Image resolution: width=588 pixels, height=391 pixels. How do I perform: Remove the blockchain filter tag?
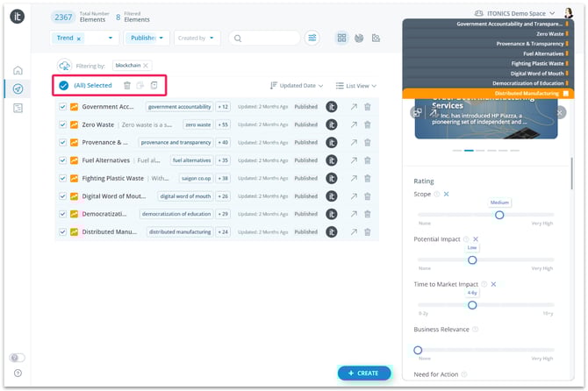(147, 66)
